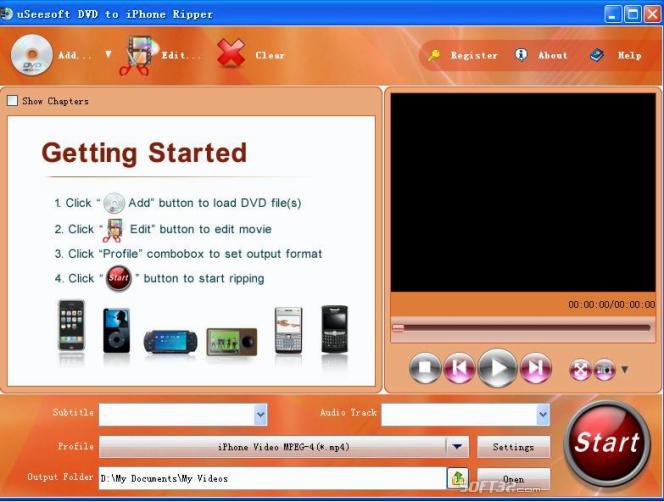Click the Getting Started heading
The height and width of the screenshot is (502, 664).
tap(144, 153)
